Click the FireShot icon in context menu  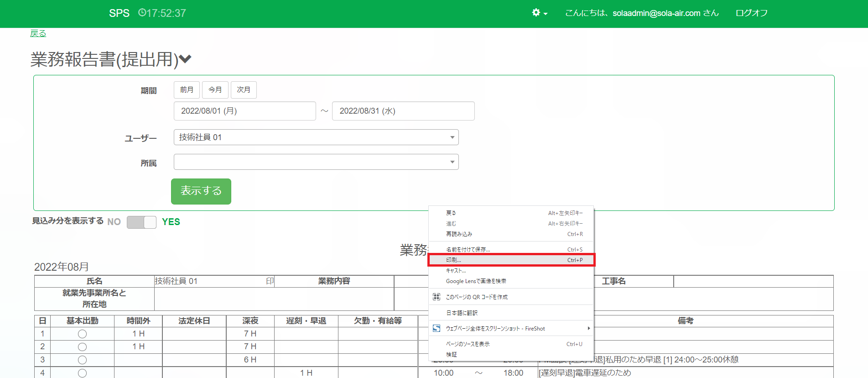click(x=437, y=328)
